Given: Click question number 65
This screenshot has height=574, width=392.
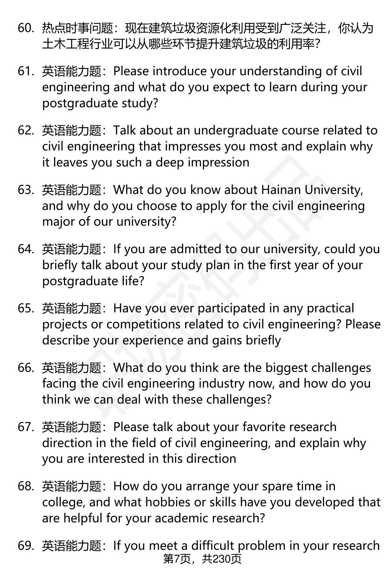Looking at the screenshot, I should click(26, 308).
